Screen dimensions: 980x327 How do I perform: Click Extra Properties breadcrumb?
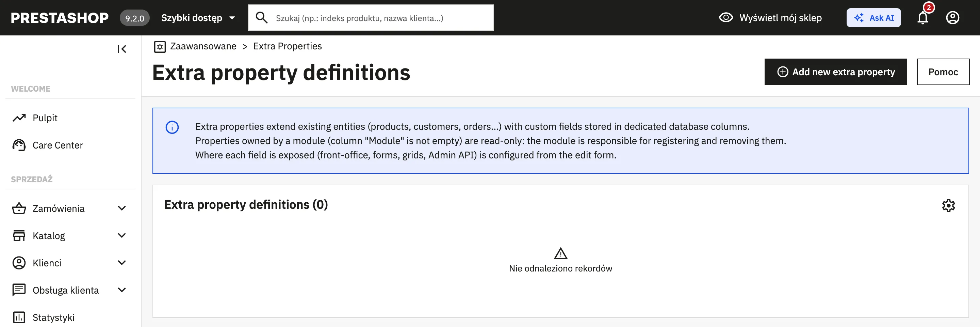point(288,46)
